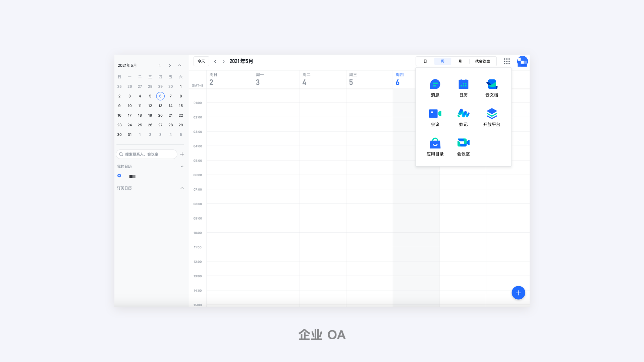The image size is (644, 362).
Task: Toggle my calendar's blue checkbox
Action: coord(119,176)
